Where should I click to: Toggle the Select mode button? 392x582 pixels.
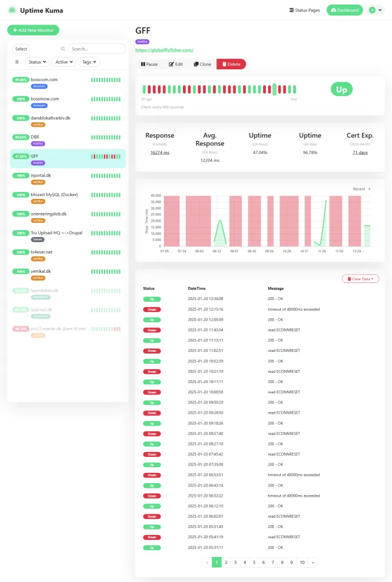[x=21, y=49]
